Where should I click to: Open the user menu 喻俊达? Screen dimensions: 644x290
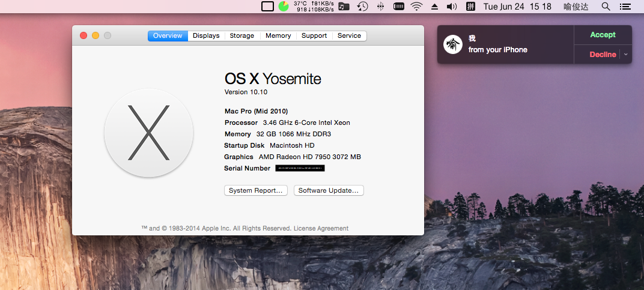point(576,7)
